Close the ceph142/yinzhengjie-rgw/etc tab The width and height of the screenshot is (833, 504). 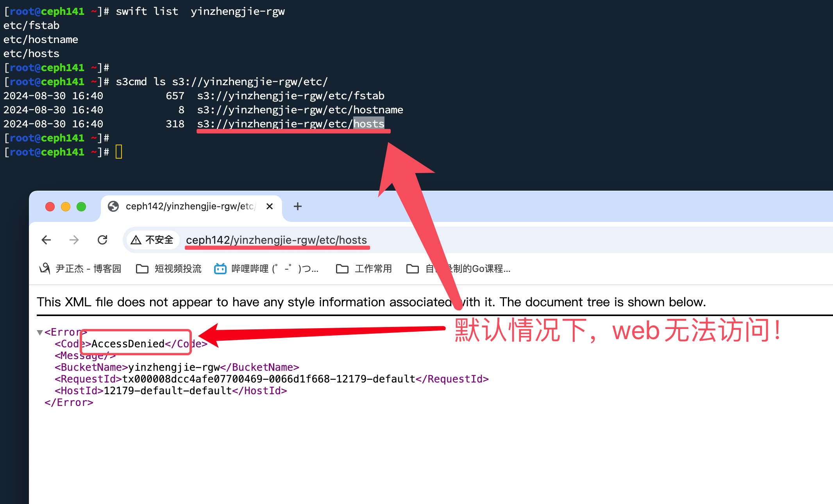pyautogui.click(x=270, y=206)
